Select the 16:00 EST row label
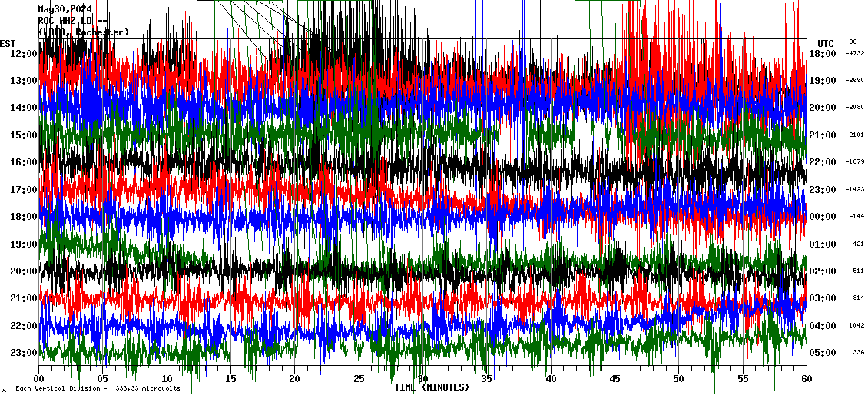This screenshot has height=399, width=868. [x=22, y=162]
